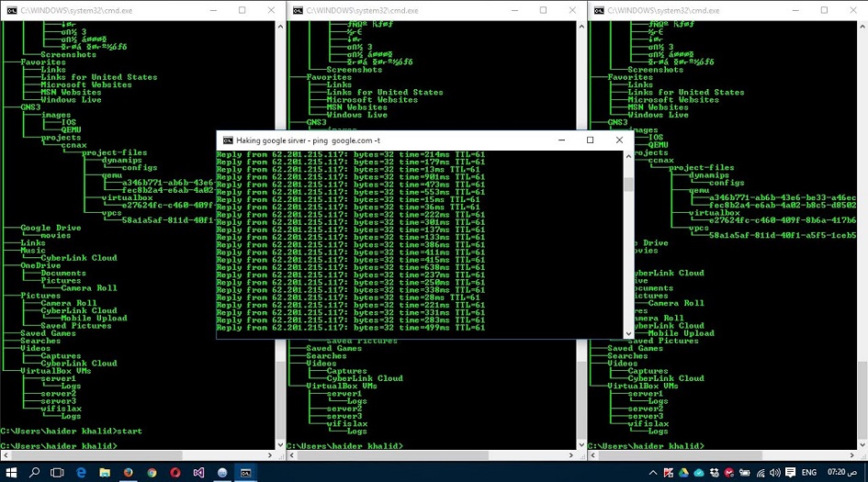Click the cmd icon in ping window title bar
The image size is (868, 482).
click(x=228, y=140)
